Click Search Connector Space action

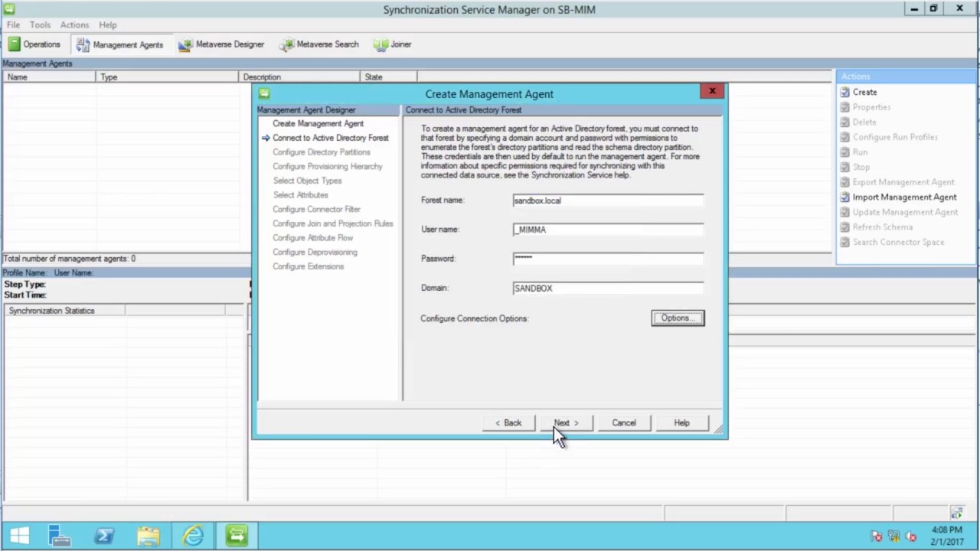click(x=898, y=242)
